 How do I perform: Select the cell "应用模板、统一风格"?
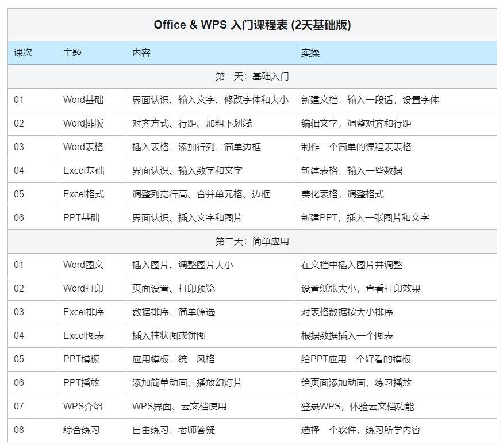[x=210, y=359]
